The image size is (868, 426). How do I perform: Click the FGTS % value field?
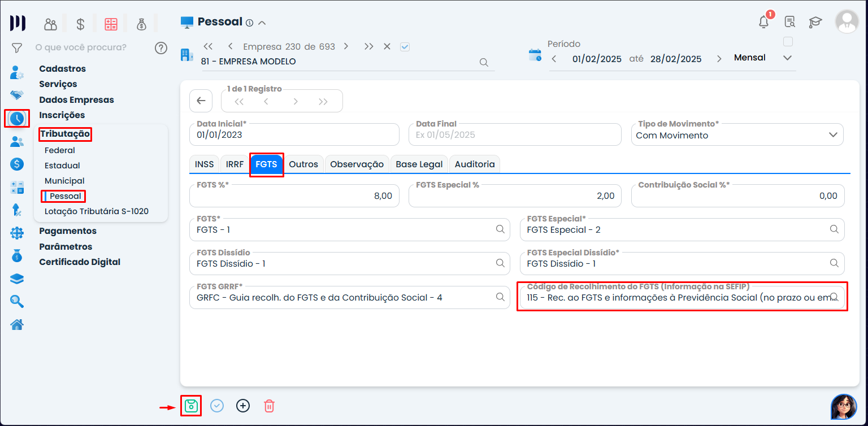coord(294,195)
